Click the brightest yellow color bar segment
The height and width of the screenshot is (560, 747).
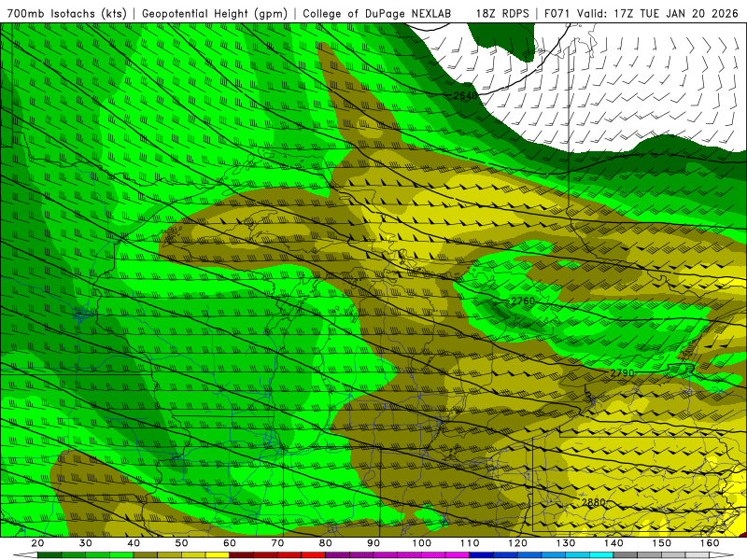218,555
